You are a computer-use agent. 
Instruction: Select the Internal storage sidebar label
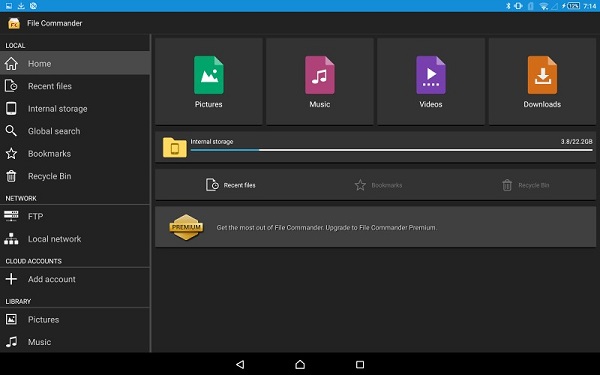(x=57, y=109)
